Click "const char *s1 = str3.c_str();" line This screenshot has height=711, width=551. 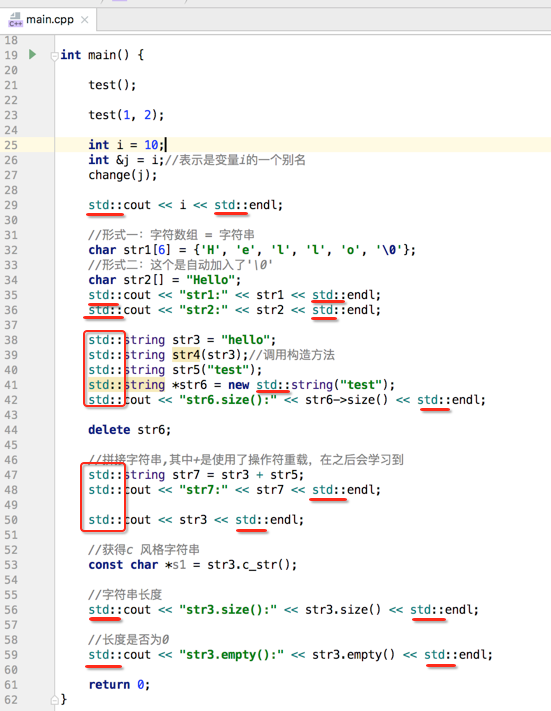(193, 565)
